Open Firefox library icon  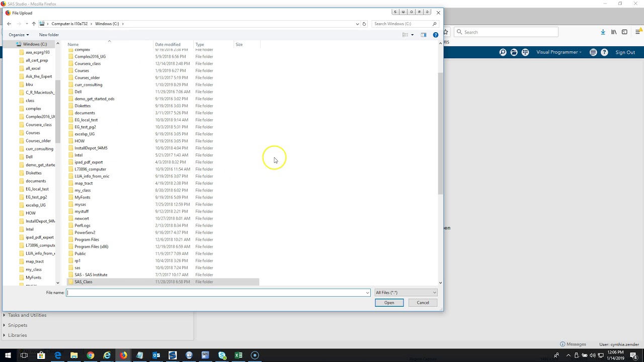614,32
